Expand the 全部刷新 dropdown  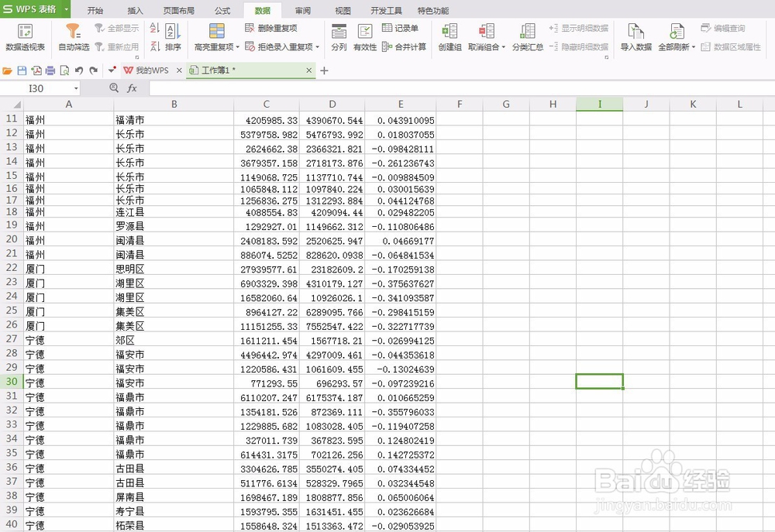694,47
